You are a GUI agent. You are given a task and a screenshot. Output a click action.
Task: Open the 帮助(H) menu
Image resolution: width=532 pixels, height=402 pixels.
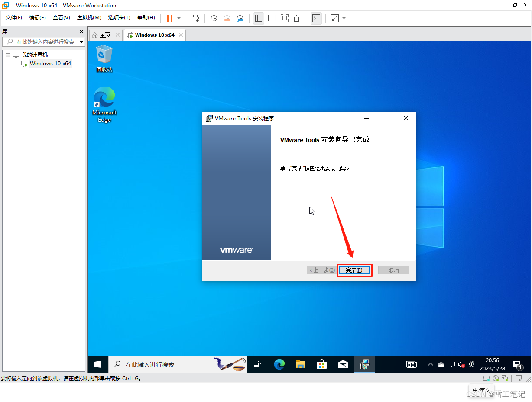point(146,18)
